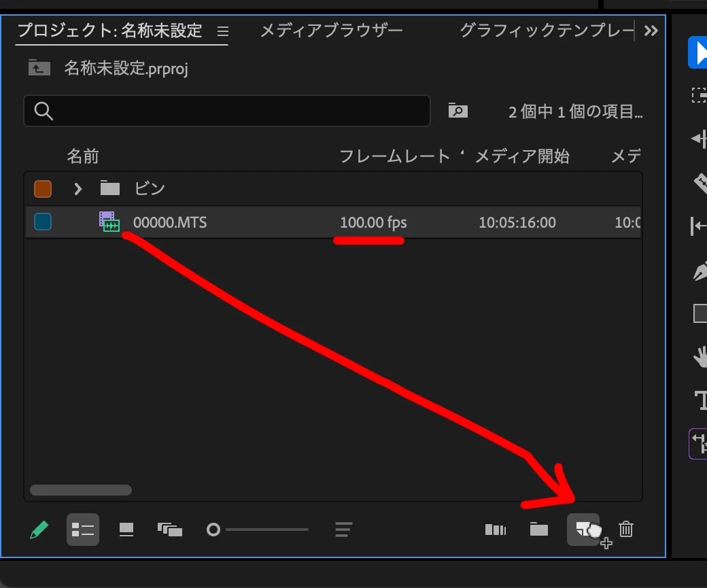Viewport: 707px width, 588px height.
Task: Switch to freeform view
Action: pos(169,530)
